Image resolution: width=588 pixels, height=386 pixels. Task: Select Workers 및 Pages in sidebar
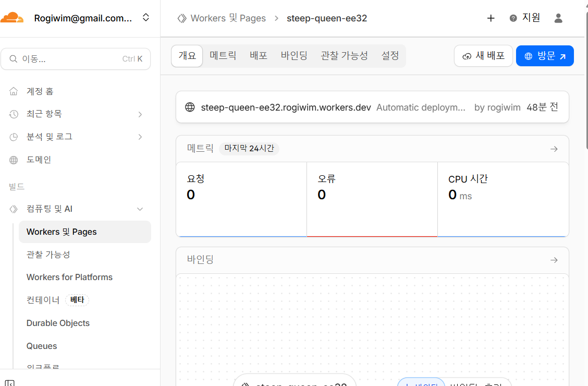(85, 232)
